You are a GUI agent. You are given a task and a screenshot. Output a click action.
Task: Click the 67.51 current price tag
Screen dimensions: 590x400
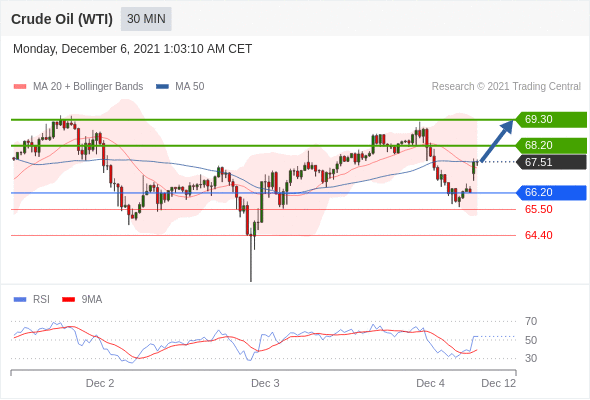[x=551, y=162]
